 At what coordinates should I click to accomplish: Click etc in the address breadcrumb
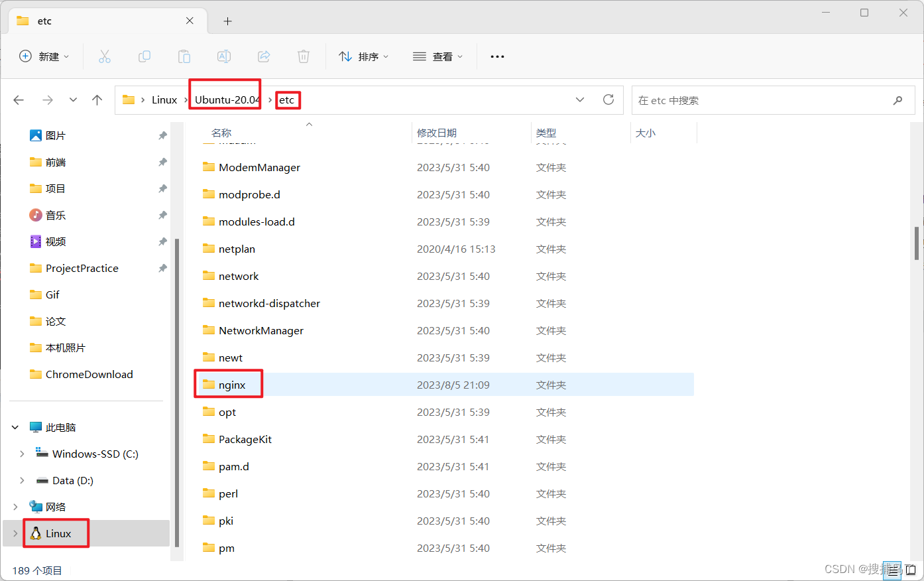point(286,100)
